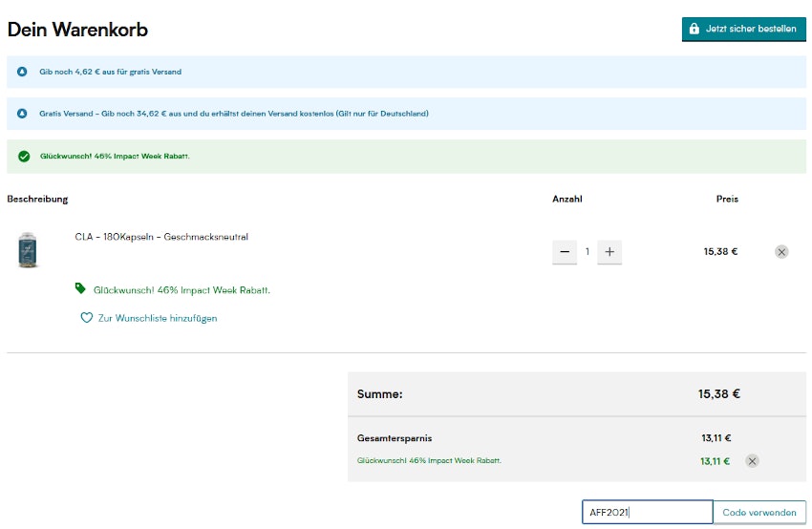Click the 'Gesamtersparnis' label in the summary
The height and width of the screenshot is (529, 812).
coord(394,438)
